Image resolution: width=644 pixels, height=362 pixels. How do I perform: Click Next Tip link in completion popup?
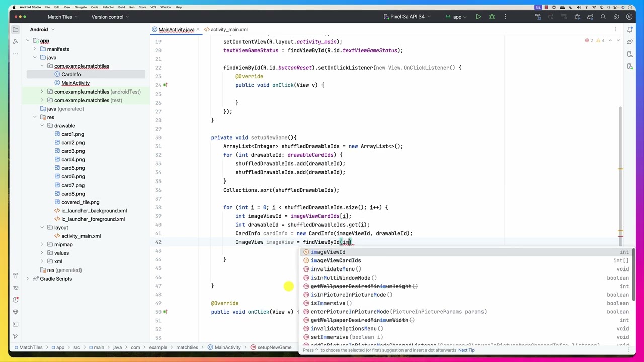tap(466, 350)
